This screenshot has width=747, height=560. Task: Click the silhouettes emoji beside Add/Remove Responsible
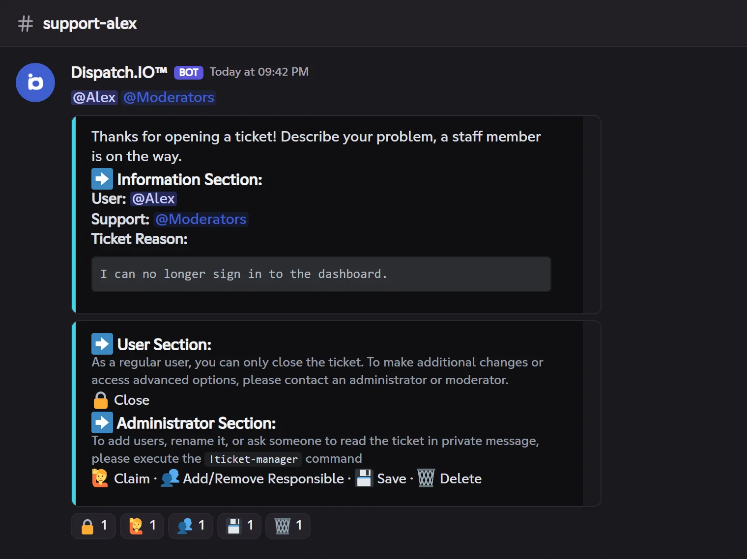[x=170, y=478]
